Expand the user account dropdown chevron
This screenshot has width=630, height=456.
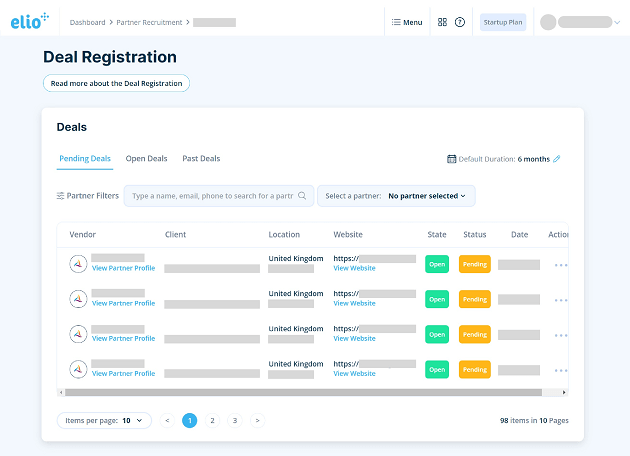point(617,22)
